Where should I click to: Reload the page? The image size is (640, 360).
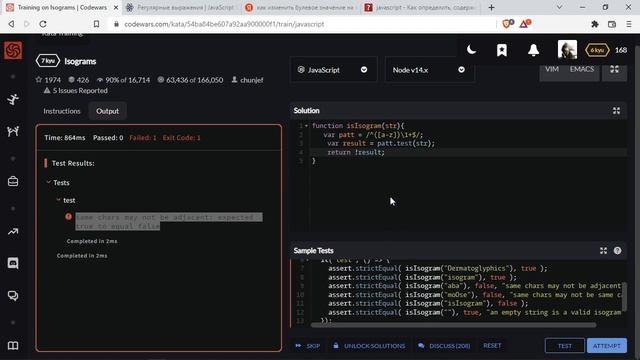[x=43, y=24]
